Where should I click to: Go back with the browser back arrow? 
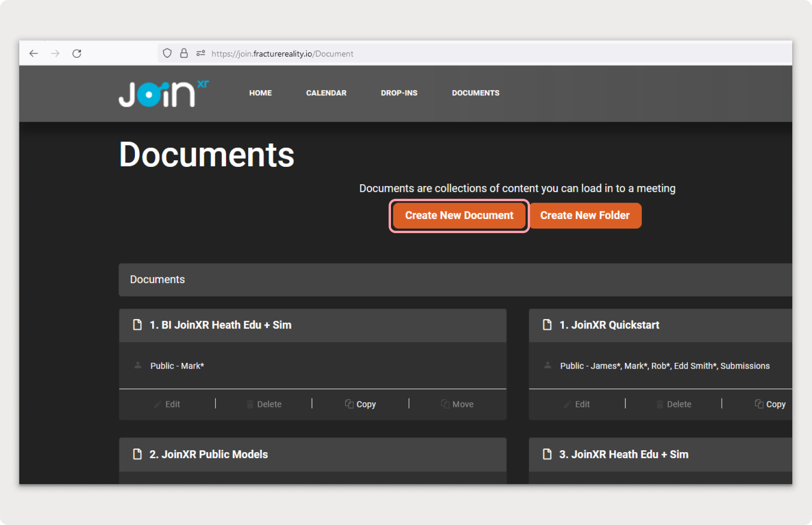pyautogui.click(x=33, y=54)
